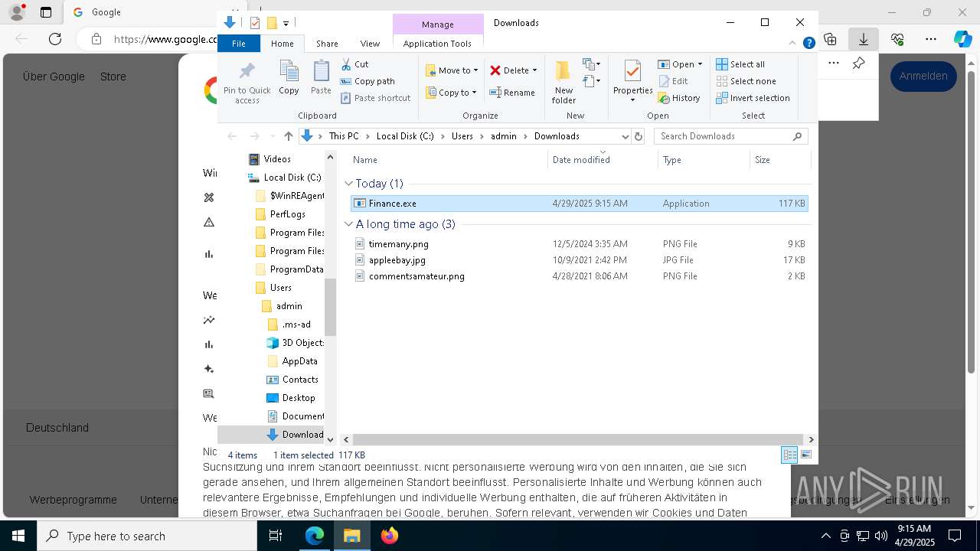Refresh the Downloads folder view
The height and width of the screenshot is (551, 980).
coord(639,136)
